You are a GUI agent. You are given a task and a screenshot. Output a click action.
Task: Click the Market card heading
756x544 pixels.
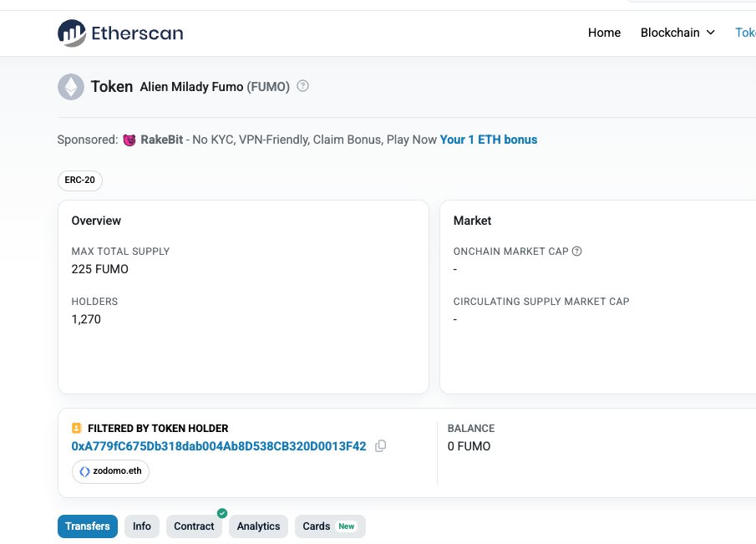pos(472,221)
